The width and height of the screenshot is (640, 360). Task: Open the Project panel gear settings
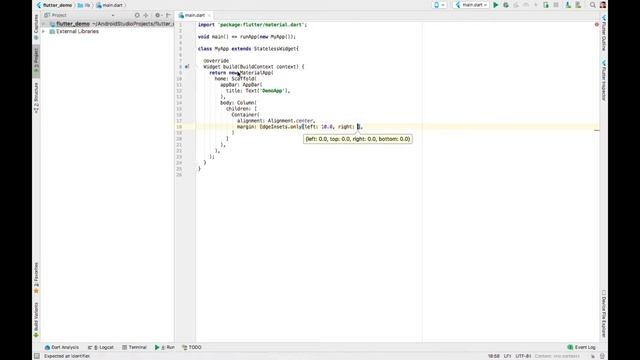(x=158, y=15)
